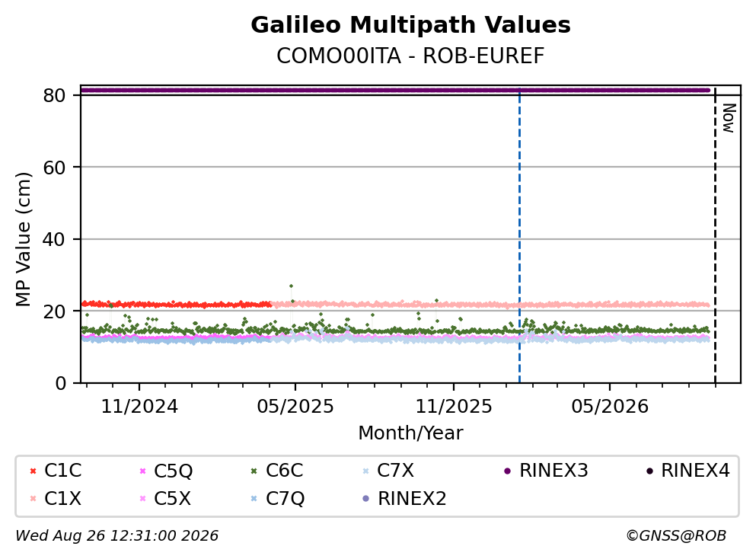This screenshot has height=559, width=756.
Task: Click the blue dashed vertical marker line
Action: (519, 235)
